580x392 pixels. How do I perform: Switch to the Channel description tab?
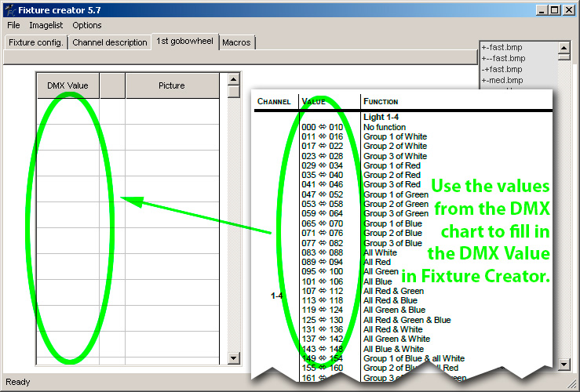point(110,42)
